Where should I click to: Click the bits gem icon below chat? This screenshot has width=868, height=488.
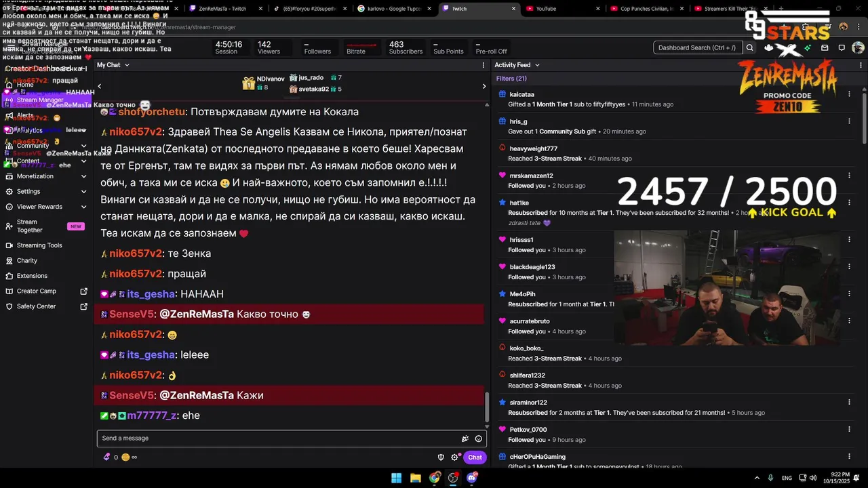click(x=106, y=457)
